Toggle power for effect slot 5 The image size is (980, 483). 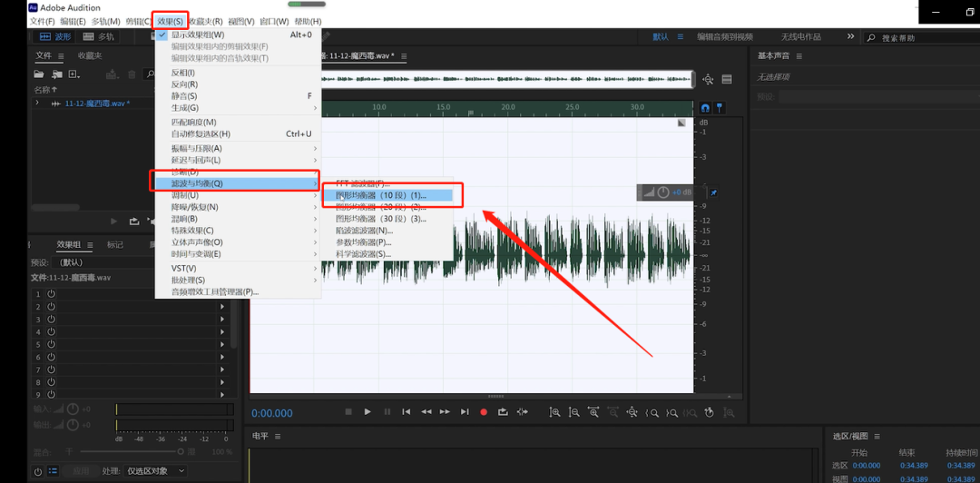pos(51,344)
